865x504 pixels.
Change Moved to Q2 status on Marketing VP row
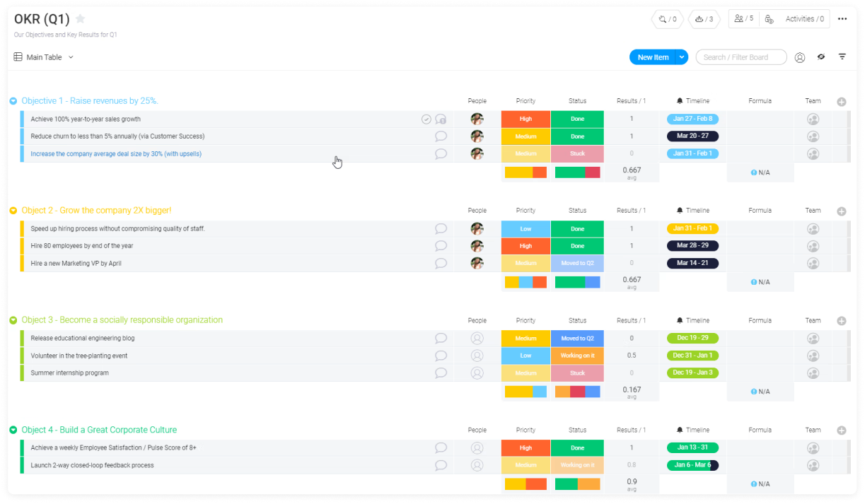point(577,263)
